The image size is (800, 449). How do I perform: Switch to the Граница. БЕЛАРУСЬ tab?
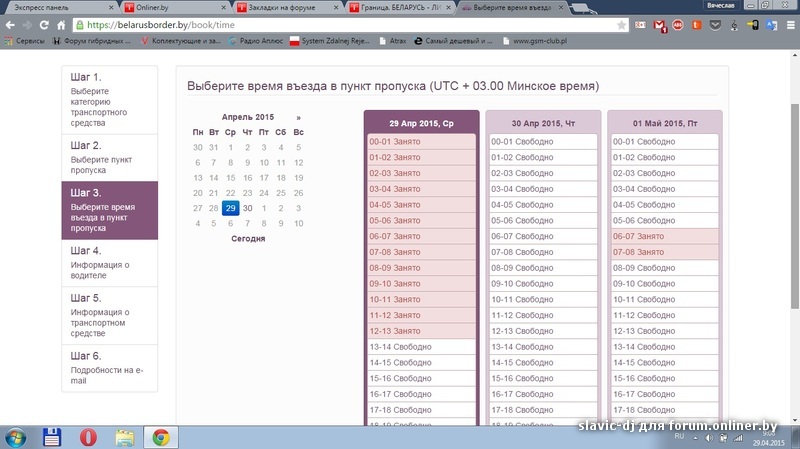coord(401,8)
